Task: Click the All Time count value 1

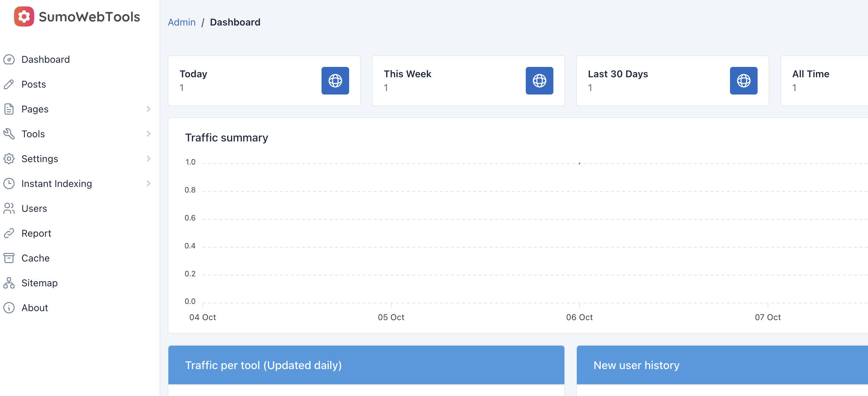Action: point(795,88)
